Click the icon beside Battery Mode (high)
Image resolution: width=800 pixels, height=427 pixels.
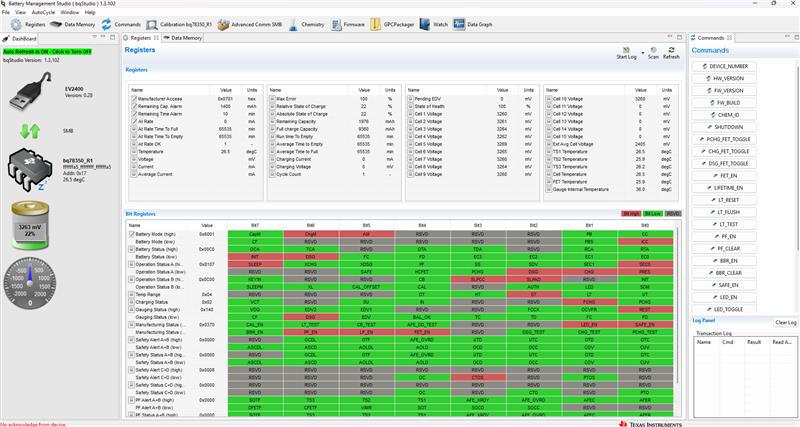[x=131, y=234]
